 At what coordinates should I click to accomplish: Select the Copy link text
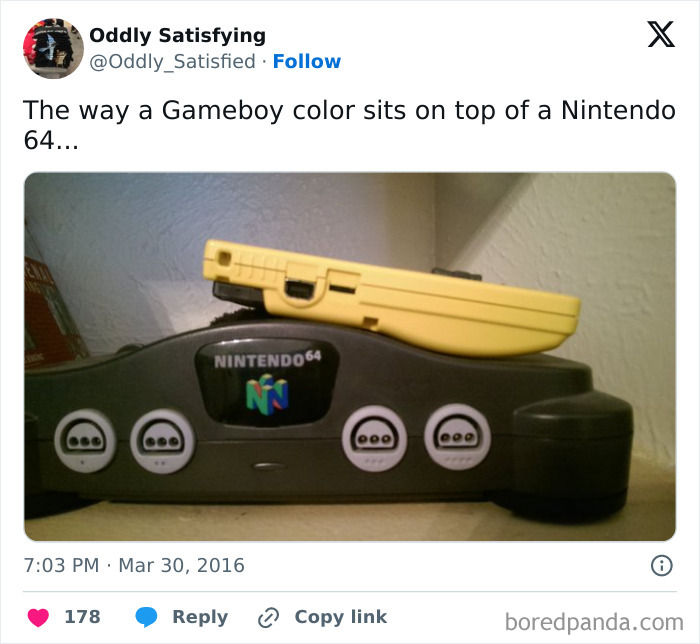(x=341, y=617)
